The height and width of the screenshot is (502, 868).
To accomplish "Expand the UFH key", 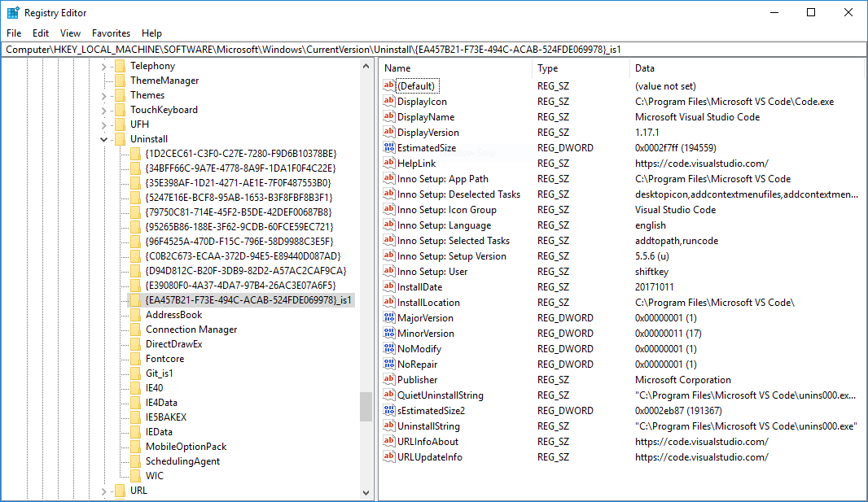I will point(104,125).
